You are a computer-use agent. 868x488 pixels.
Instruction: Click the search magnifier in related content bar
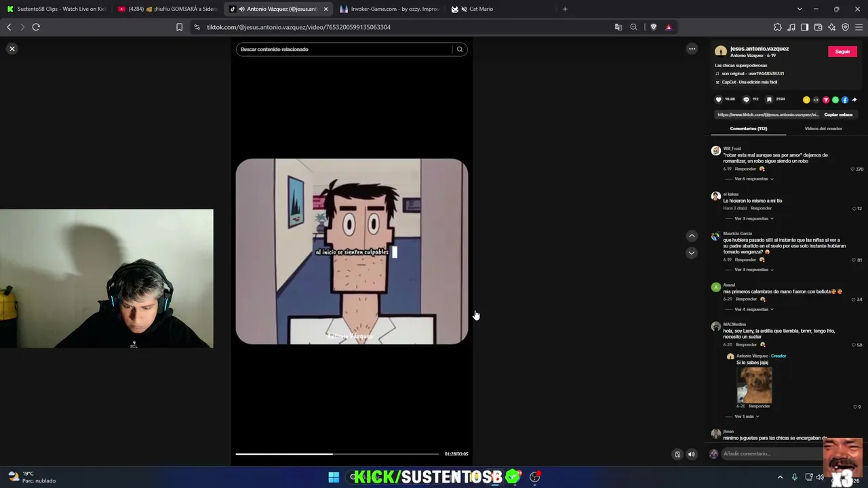(460, 49)
